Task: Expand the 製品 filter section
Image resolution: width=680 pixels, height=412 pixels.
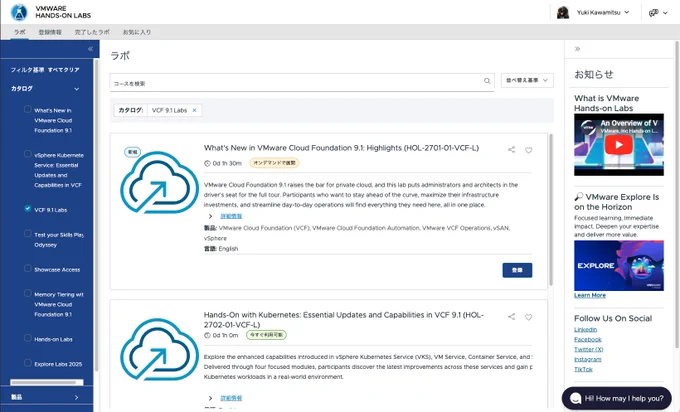Action: [x=76, y=397]
